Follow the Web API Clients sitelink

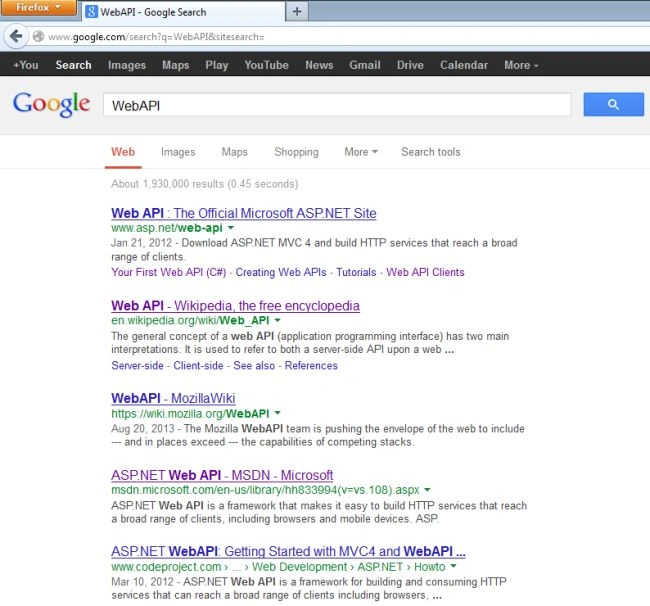pyautogui.click(x=425, y=272)
